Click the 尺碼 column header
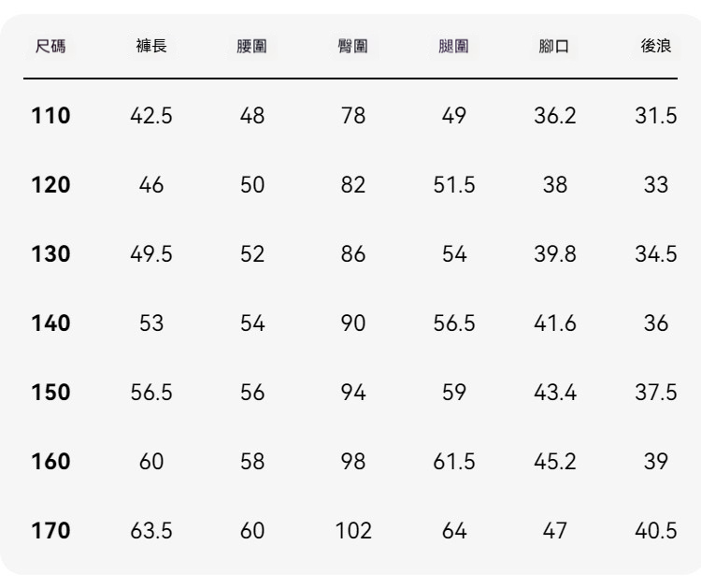Image resolution: width=701 pixels, height=588 pixels. pyautogui.click(x=50, y=46)
